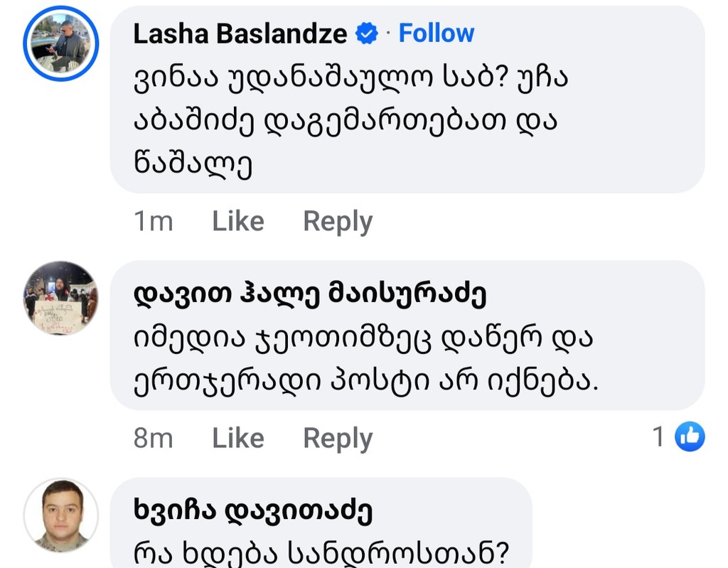Click the word 'წაშალე' in Lasha's comment
Screen dimensions: 728x568
[192, 165]
